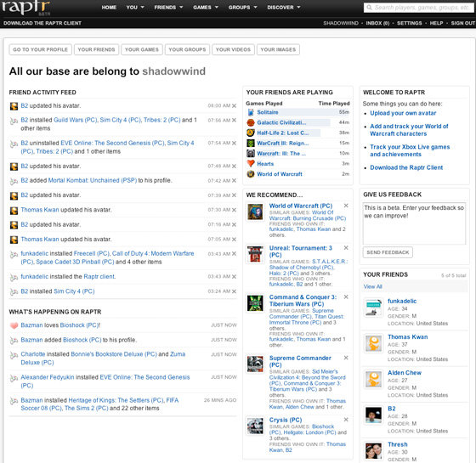Click YOUR VIDEOS button
Viewport: 476px width, 463px height.
pyautogui.click(x=233, y=49)
